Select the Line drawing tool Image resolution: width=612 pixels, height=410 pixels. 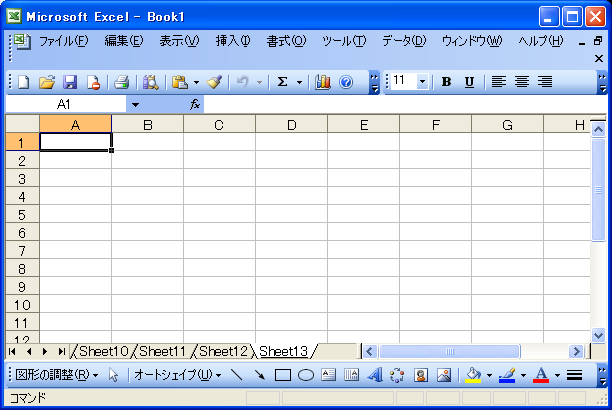(237, 375)
